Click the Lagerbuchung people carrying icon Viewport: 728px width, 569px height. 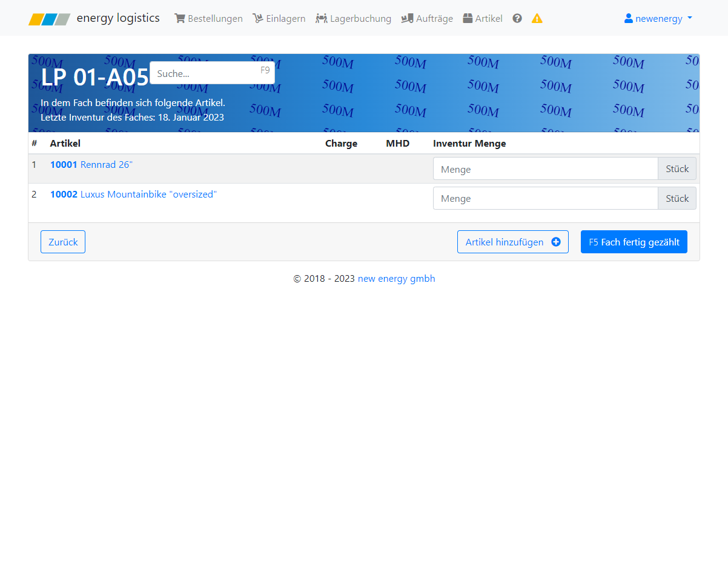tap(322, 18)
